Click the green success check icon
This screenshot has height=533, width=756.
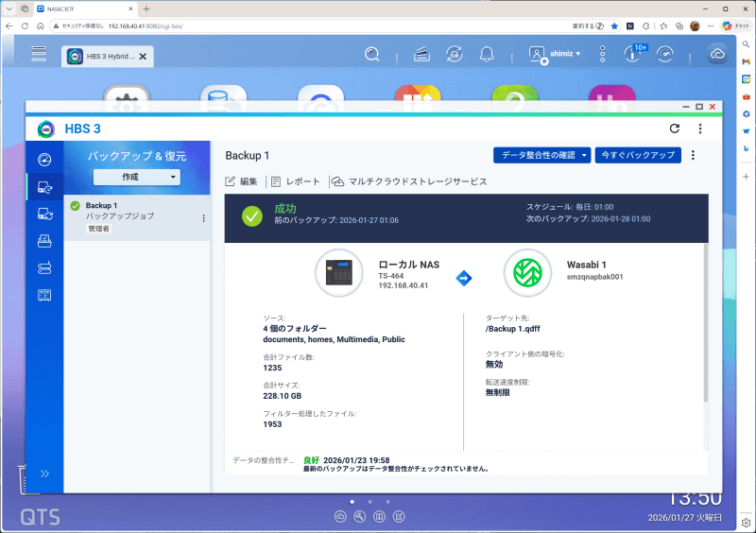pyautogui.click(x=252, y=216)
